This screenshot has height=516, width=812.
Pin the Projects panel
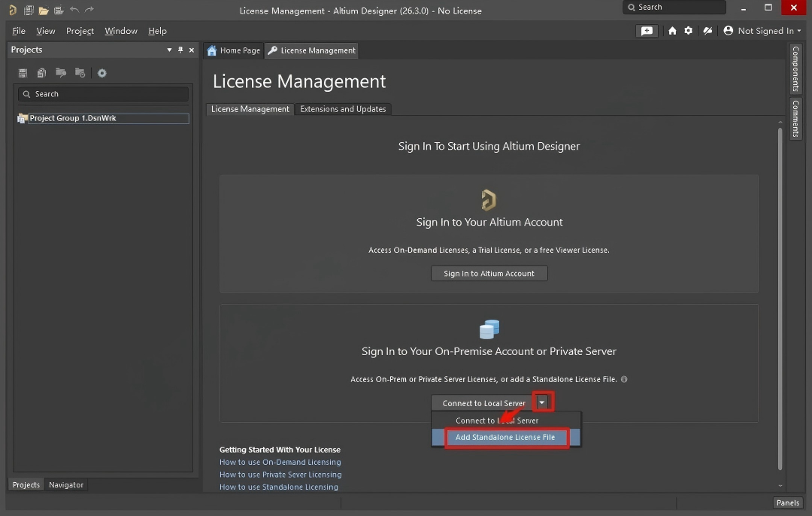[x=180, y=50]
